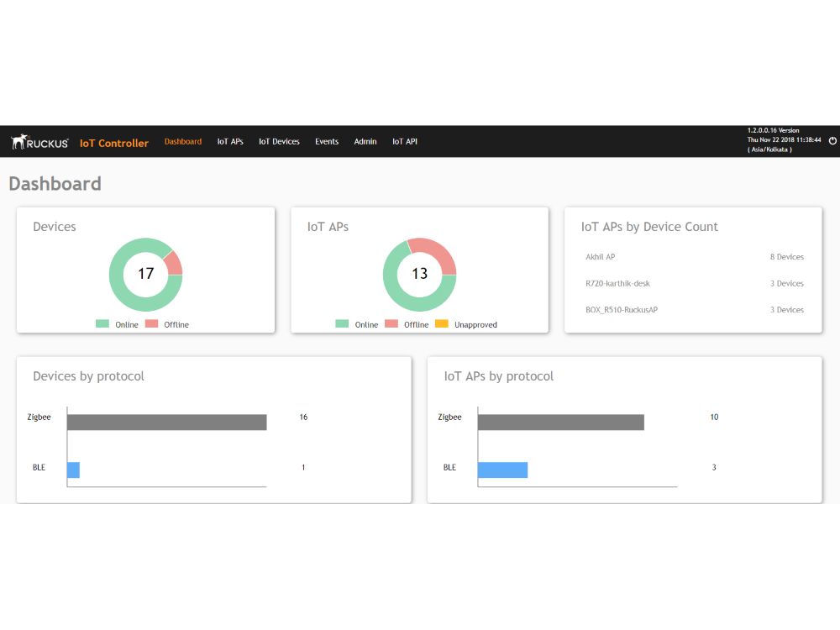Toggle Online legend in Devices chart

117,324
